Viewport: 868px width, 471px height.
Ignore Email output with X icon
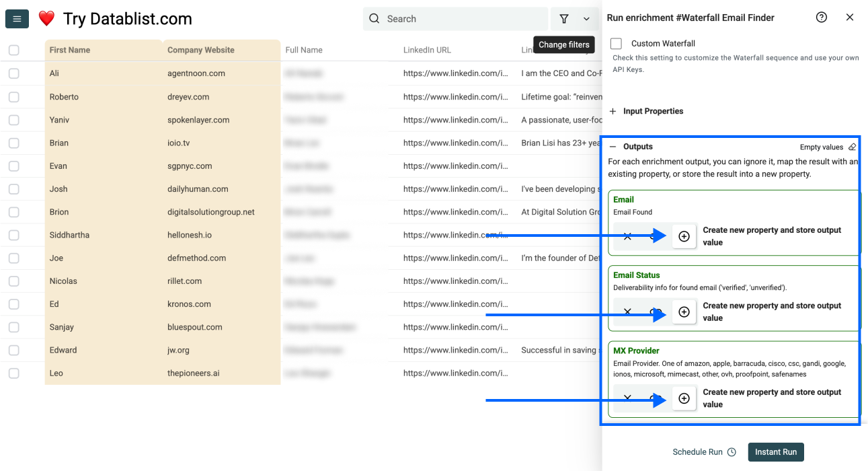[627, 236]
